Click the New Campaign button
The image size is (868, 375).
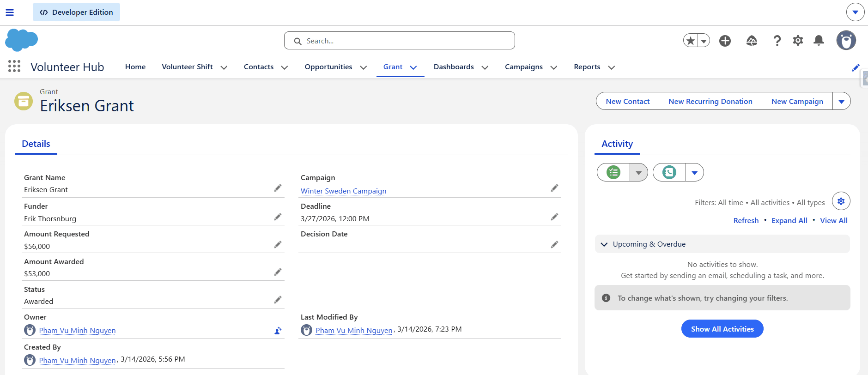797,101
